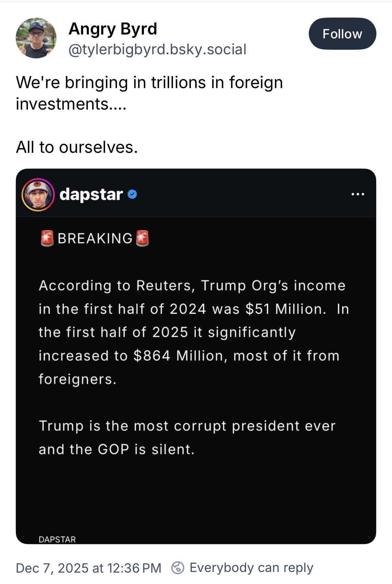Click the blue verified badge beside dapstar
392x584 pixels.
(132, 194)
